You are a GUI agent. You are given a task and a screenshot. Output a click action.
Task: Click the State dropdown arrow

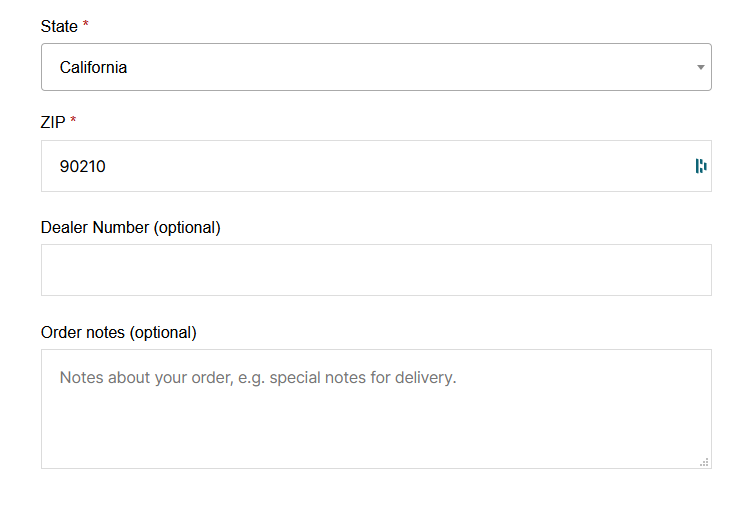[x=700, y=68]
